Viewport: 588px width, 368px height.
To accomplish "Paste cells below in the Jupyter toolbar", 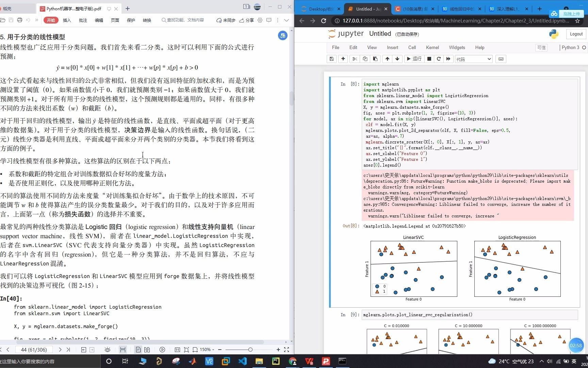I will [x=375, y=59].
